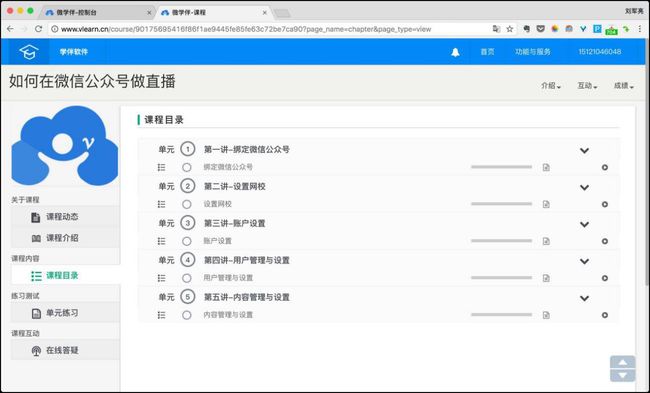Click the browser reload icon
650x393 pixels.
pos(39,29)
